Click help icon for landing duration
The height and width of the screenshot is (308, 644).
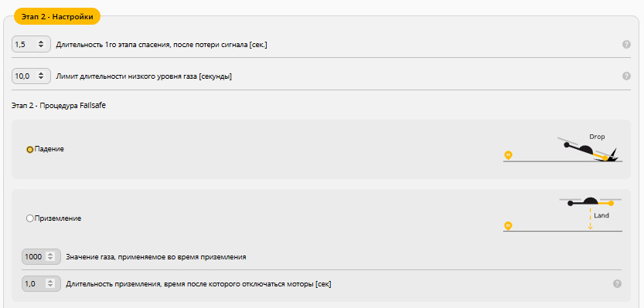617,283
